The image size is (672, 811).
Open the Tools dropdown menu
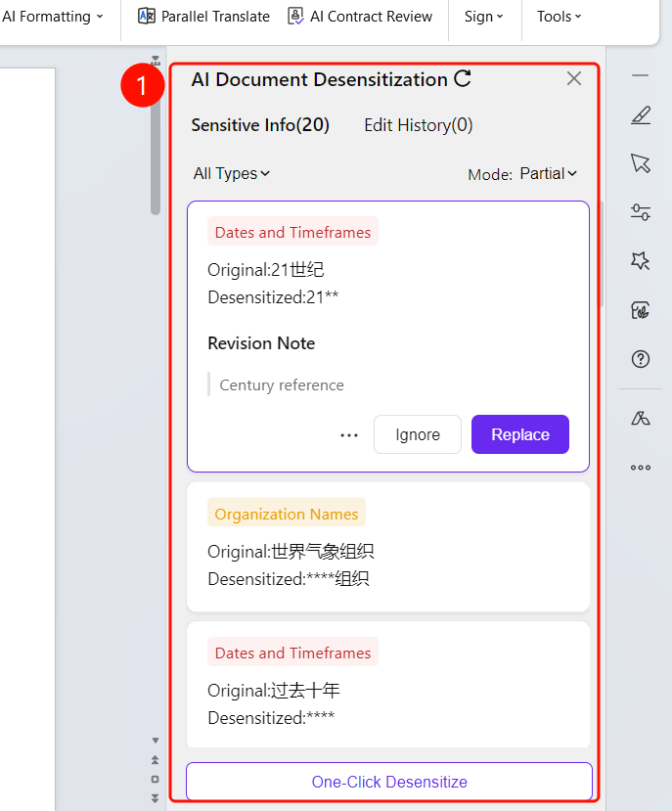[x=560, y=17]
